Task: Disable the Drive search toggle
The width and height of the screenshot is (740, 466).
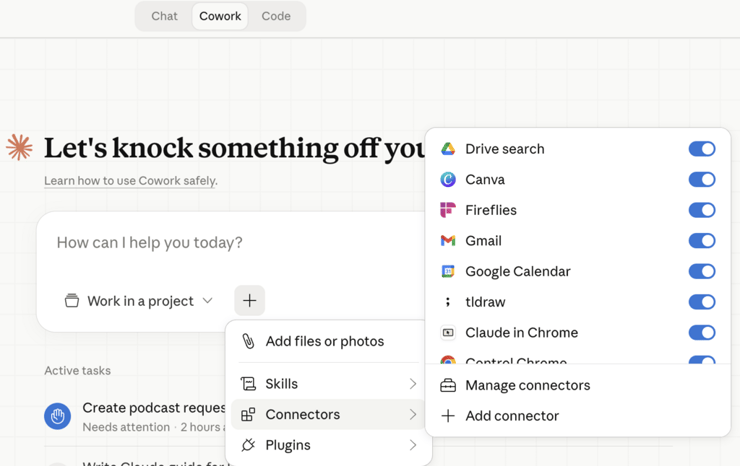Action: pos(701,149)
